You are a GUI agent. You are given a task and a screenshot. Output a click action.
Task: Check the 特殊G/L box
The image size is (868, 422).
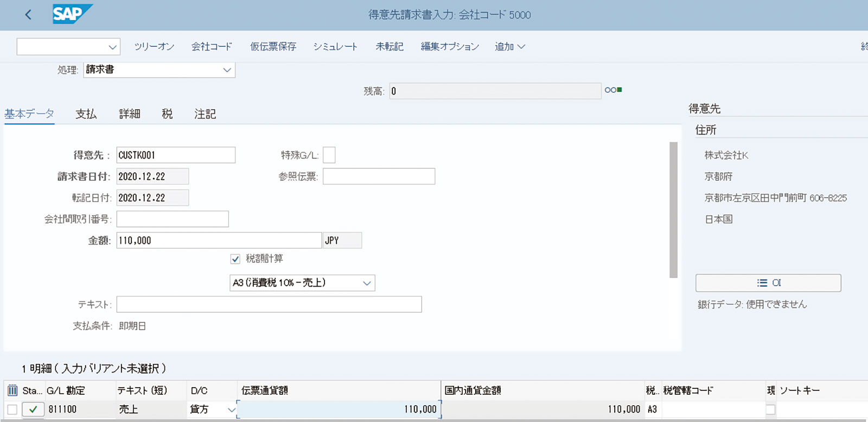click(x=329, y=155)
